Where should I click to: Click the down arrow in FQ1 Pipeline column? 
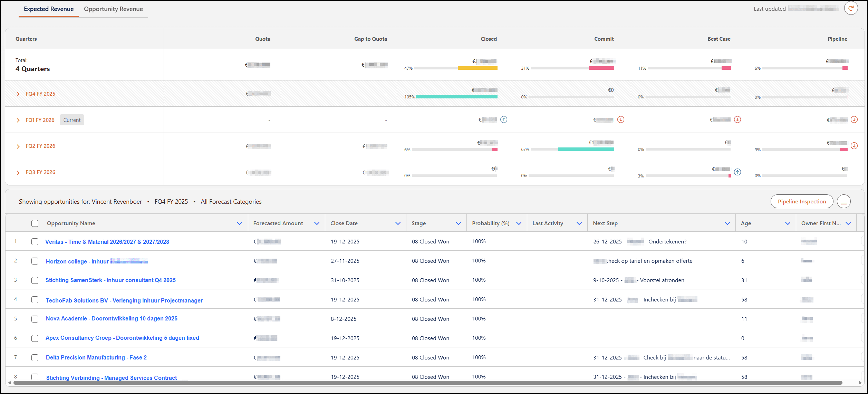pos(854,120)
